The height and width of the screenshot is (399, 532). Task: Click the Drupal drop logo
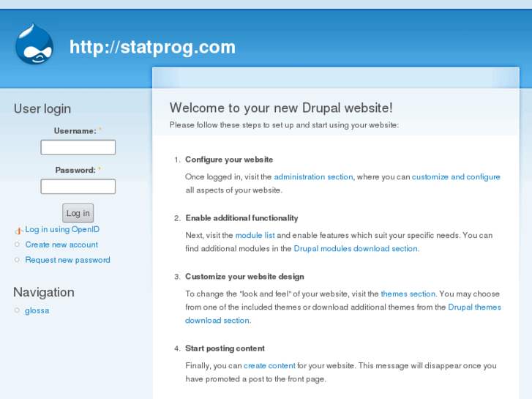click(34, 44)
